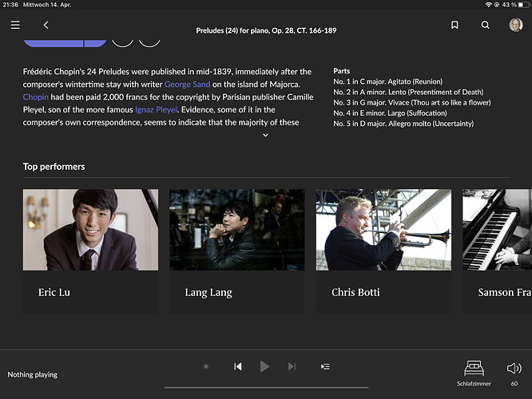Select part No. 3 in G major
532x399 pixels.
click(412, 102)
